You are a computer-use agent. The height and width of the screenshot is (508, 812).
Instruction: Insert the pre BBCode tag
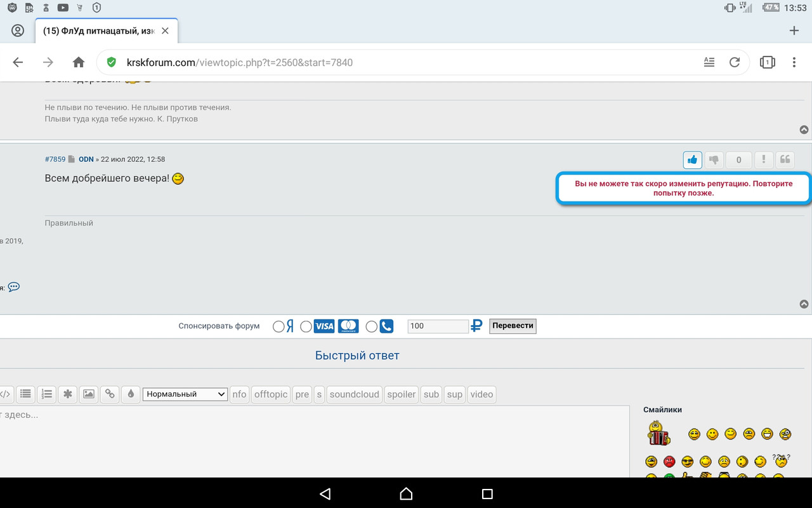302,394
